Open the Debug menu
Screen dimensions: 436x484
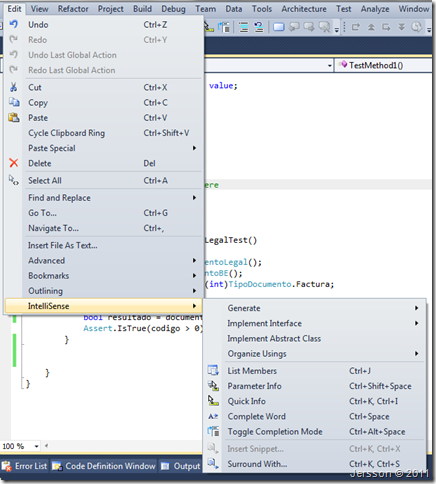click(173, 9)
